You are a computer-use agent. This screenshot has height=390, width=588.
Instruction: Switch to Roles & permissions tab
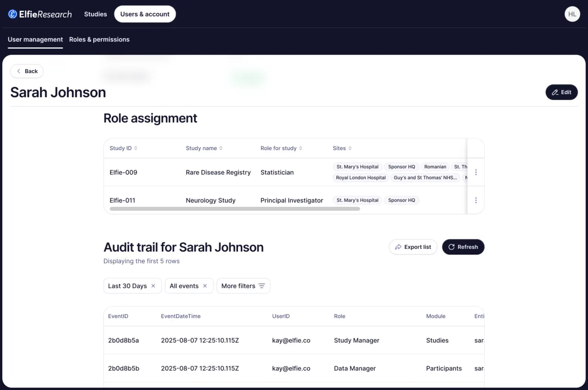click(99, 40)
